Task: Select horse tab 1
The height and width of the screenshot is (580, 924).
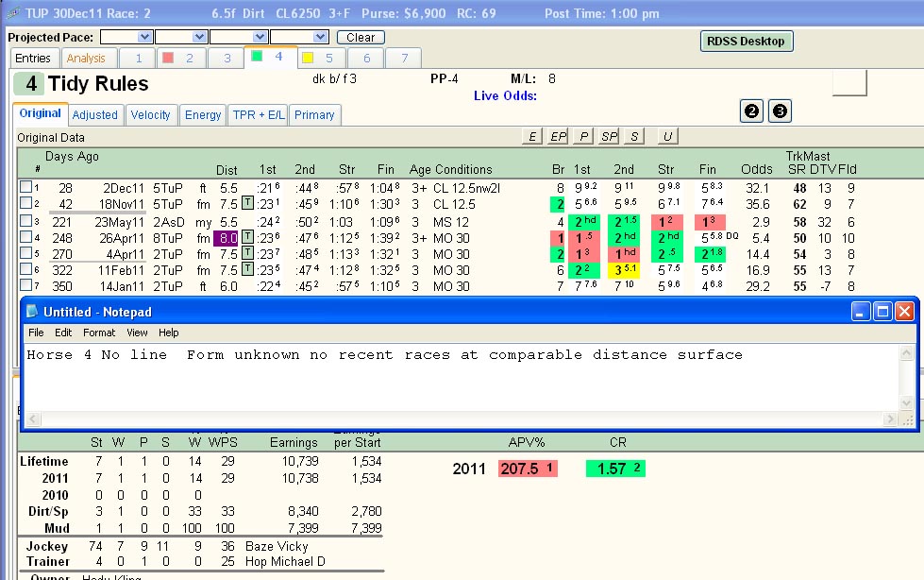Action: coord(138,58)
